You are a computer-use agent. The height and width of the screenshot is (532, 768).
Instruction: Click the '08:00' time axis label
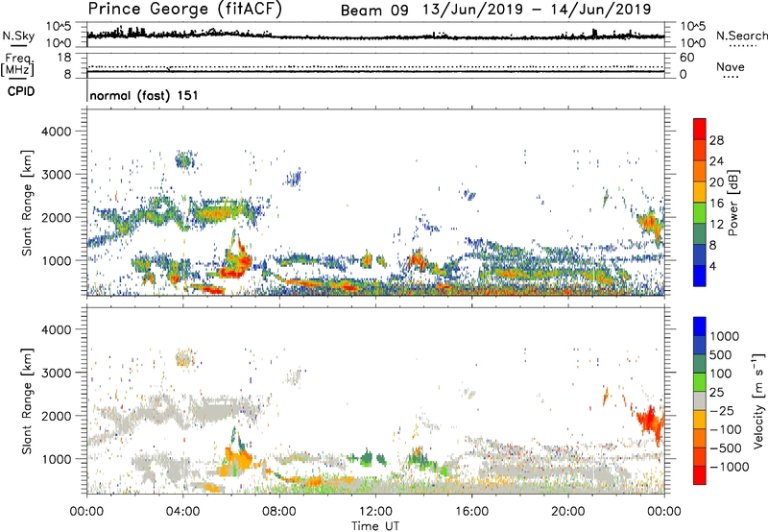point(279,512)
